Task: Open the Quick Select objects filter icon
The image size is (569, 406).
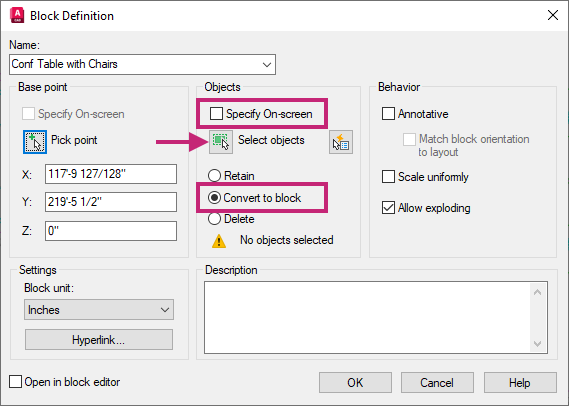Action: tap(341, 142)
